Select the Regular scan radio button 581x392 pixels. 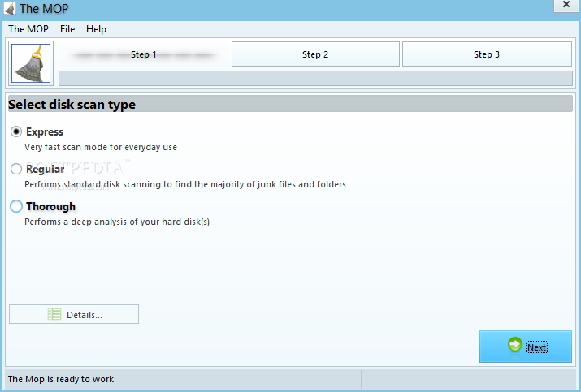[x=16, y=169]
